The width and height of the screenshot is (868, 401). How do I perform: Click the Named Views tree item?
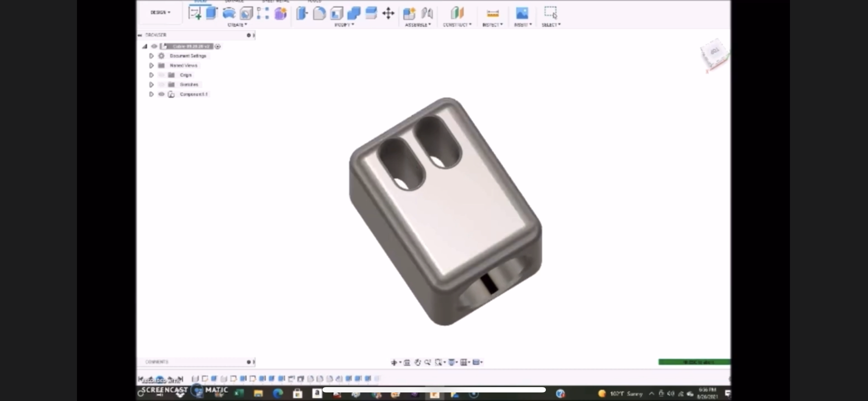tap(183, 66)
